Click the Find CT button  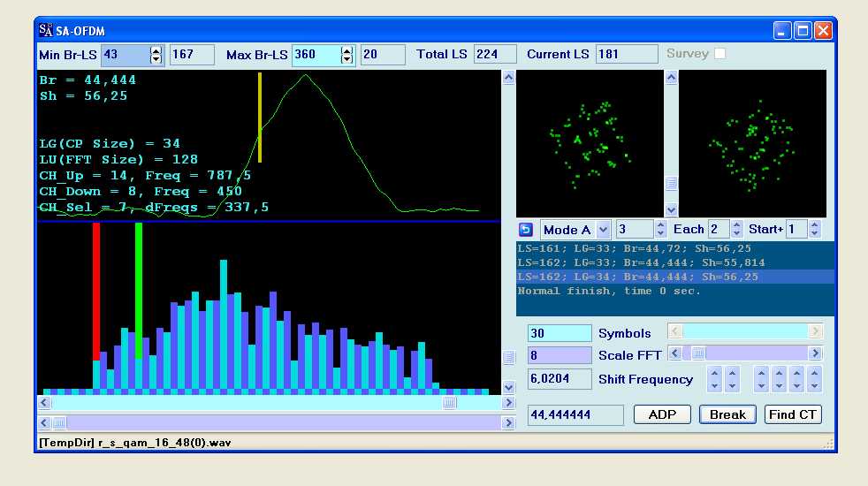[x=793, y=414]
